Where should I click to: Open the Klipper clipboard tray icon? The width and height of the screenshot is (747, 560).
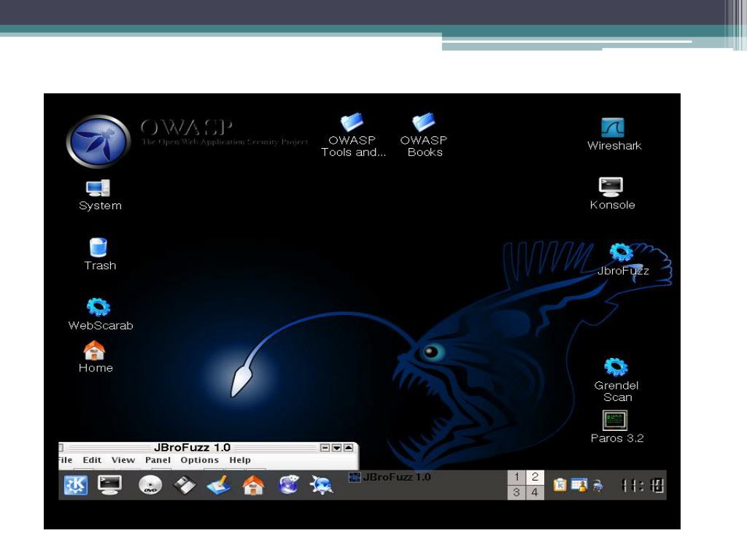point(560,485)
